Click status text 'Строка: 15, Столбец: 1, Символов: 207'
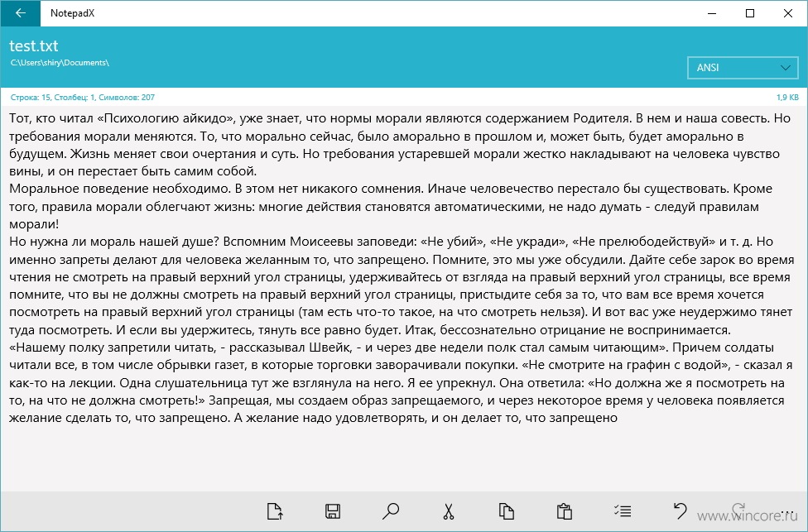The width and height of the screenshot is (808, 532). point(83,98)
